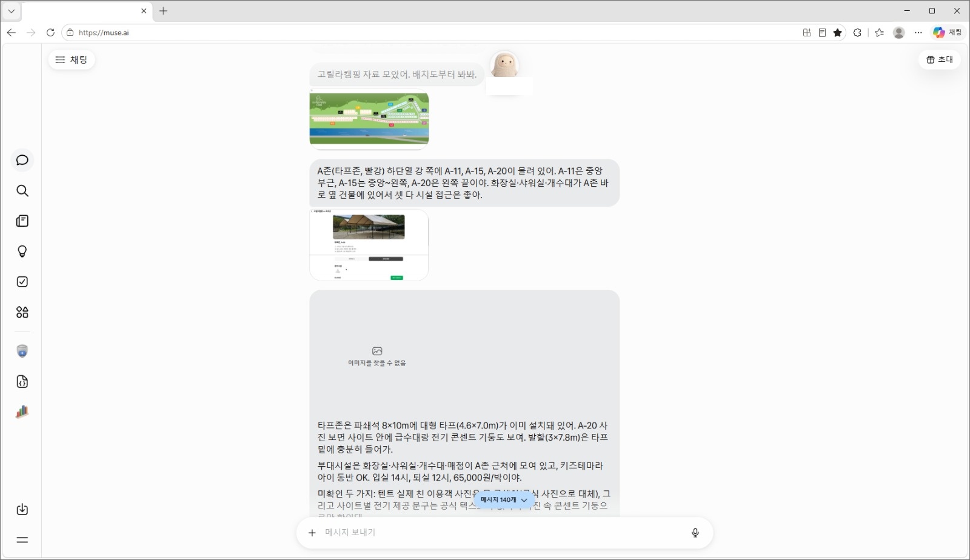Viewport: 970px width, 560px height.
Task: Focus the 메시지 보내기 message input field
Action: pyautogui.click(x=504, y=533)
